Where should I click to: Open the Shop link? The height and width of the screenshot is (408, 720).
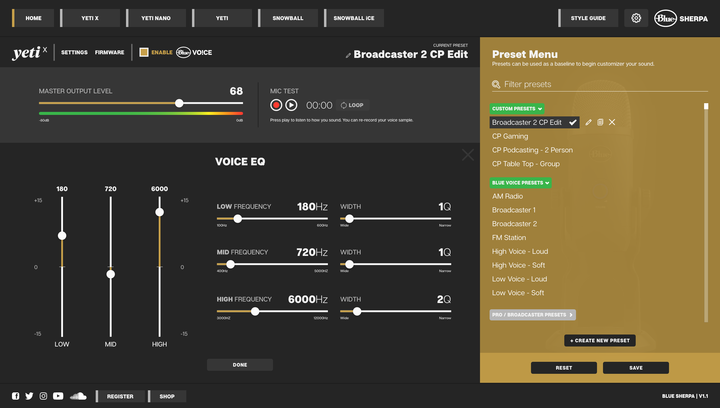(167, 396)
